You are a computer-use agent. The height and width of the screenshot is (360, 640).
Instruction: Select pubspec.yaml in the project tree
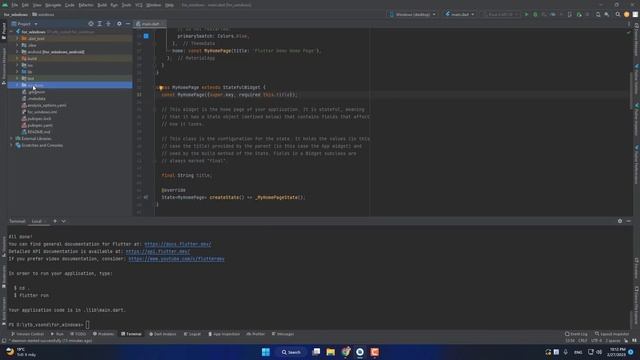(x=40, y=125)
